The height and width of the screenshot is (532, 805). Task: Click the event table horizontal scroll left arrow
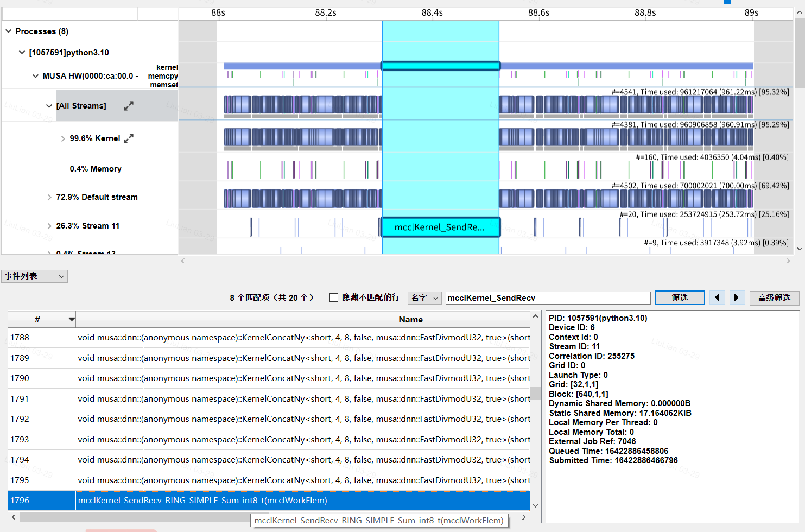tap(13, 517)
